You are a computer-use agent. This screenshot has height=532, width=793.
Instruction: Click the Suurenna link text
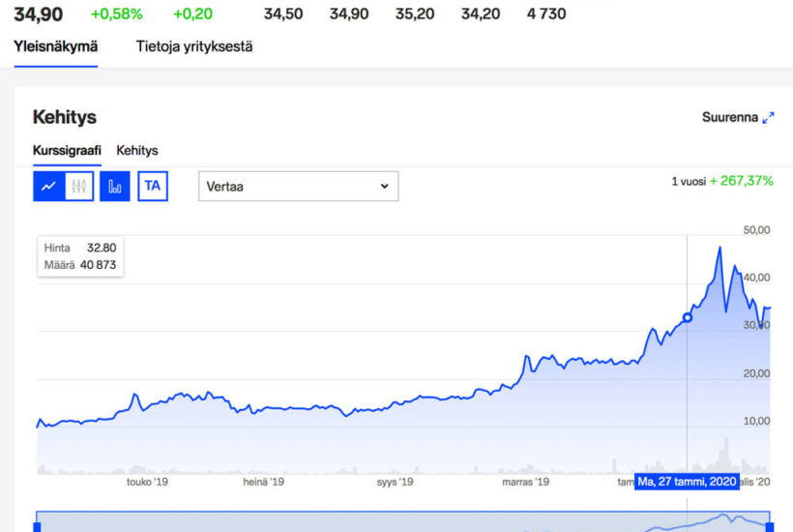tap(730, 117)
